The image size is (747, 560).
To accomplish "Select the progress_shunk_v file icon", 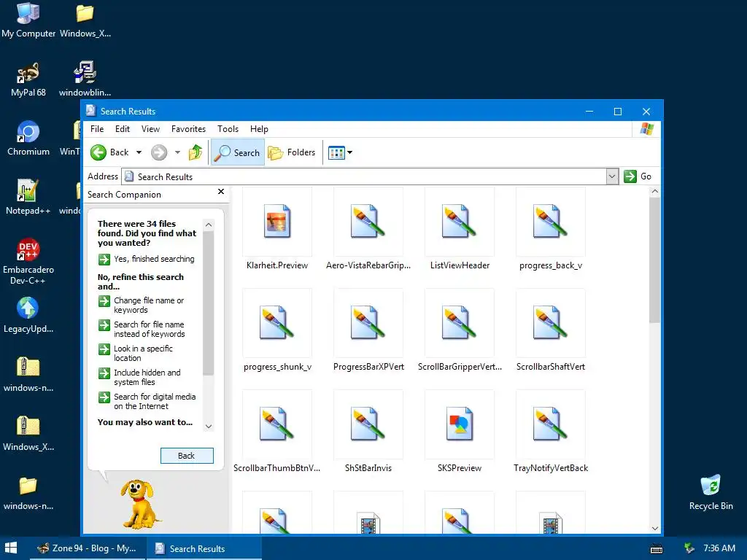I will click(x=277, y=323).
